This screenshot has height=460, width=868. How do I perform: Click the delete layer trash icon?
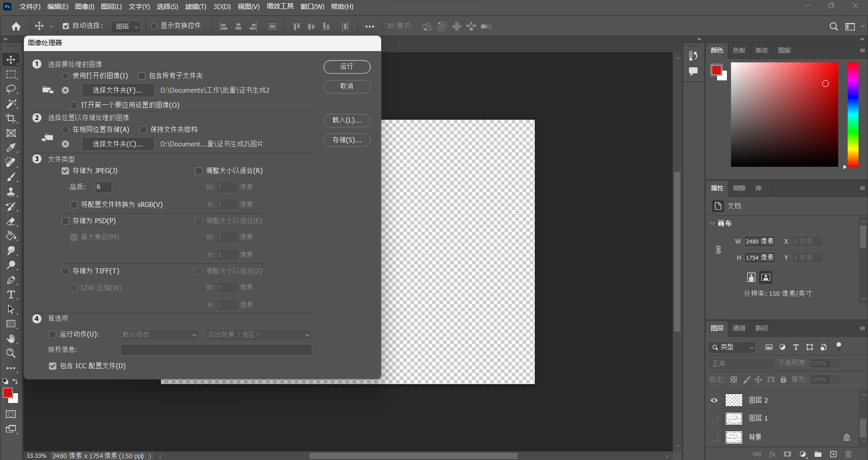tap(848, 454)
